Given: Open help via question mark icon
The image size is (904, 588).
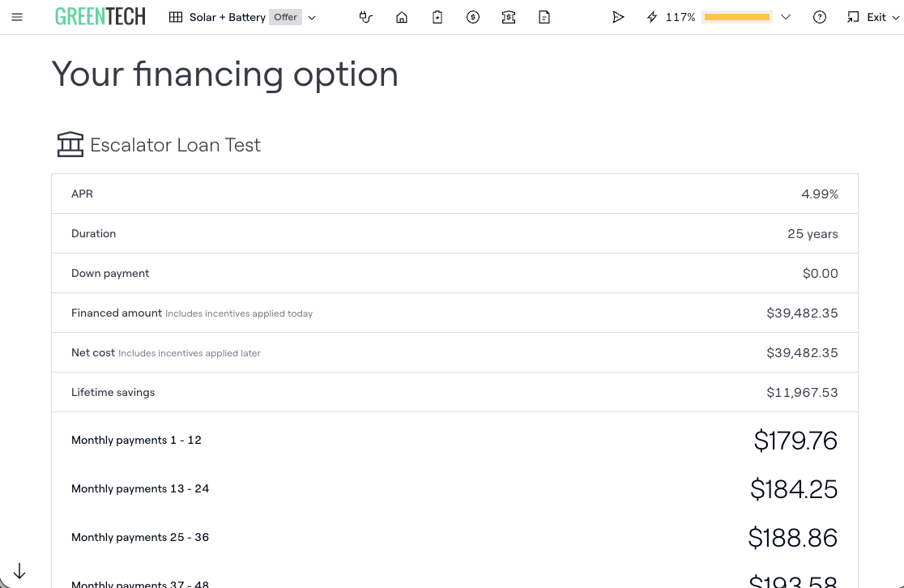Looking at the screenshot, I should 820,17.
